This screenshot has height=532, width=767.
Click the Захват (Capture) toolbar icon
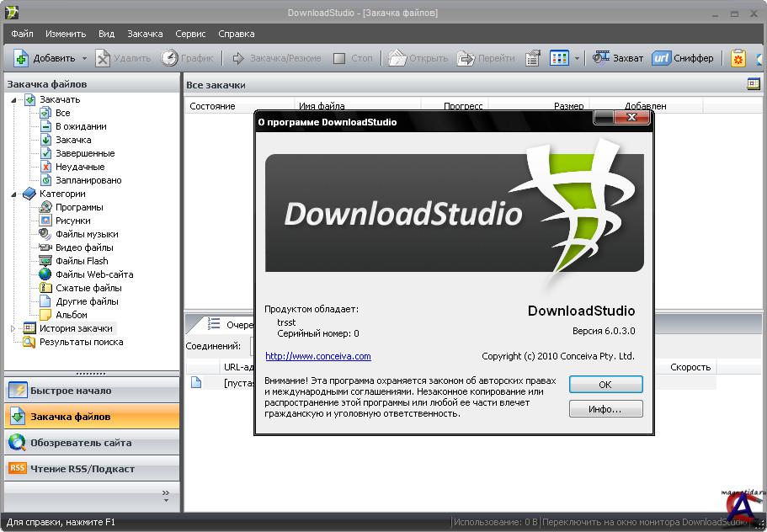pos(600,58)
